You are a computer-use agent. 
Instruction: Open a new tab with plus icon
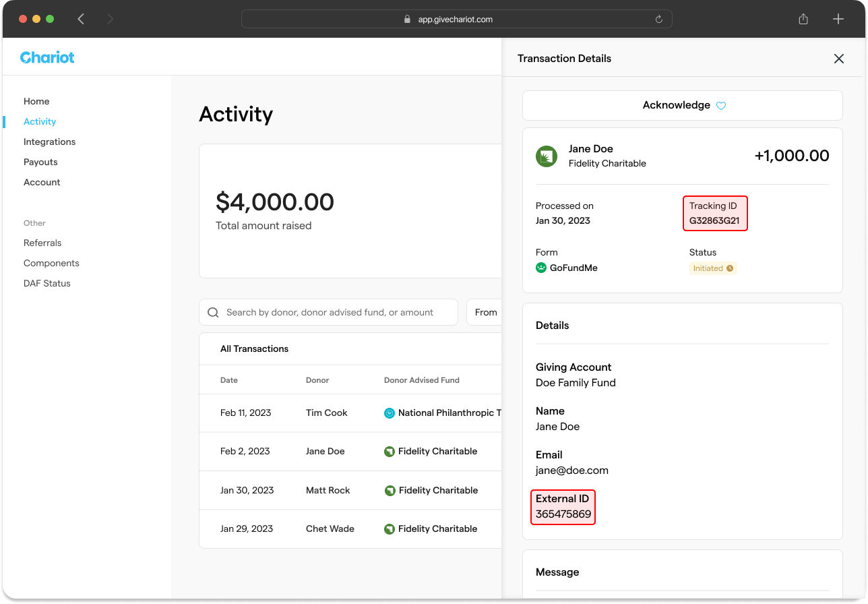click(838, 19)
